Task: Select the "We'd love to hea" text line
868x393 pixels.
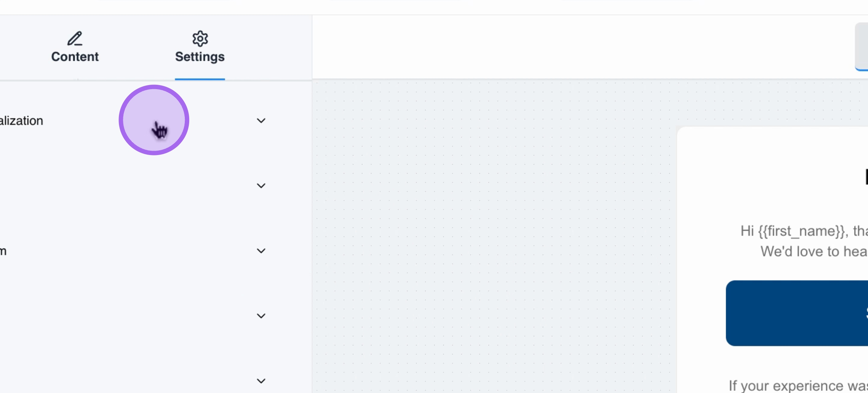Action: (x=814, y=251)
